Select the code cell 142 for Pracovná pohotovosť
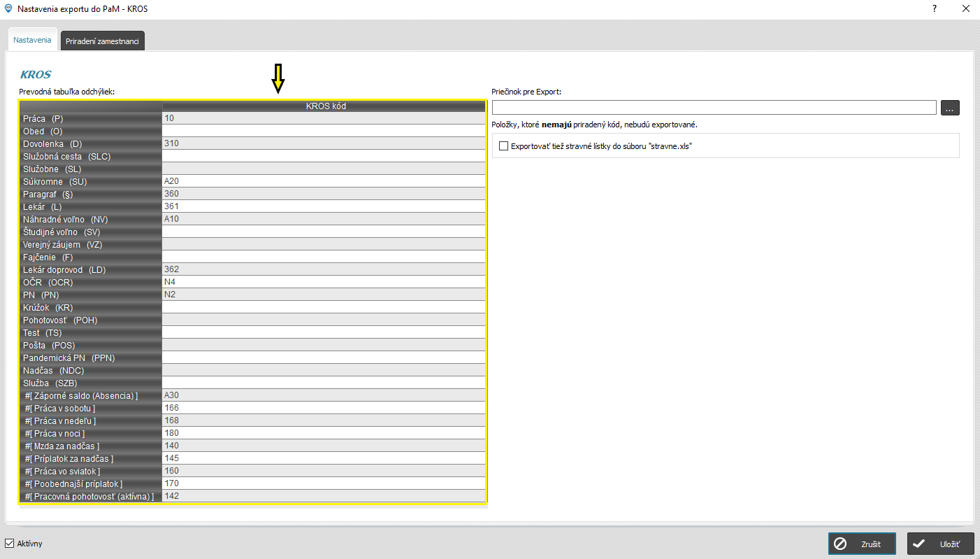The width and height of the screenshot is (980, 559). pyautogui.click(x=324, y=496)
